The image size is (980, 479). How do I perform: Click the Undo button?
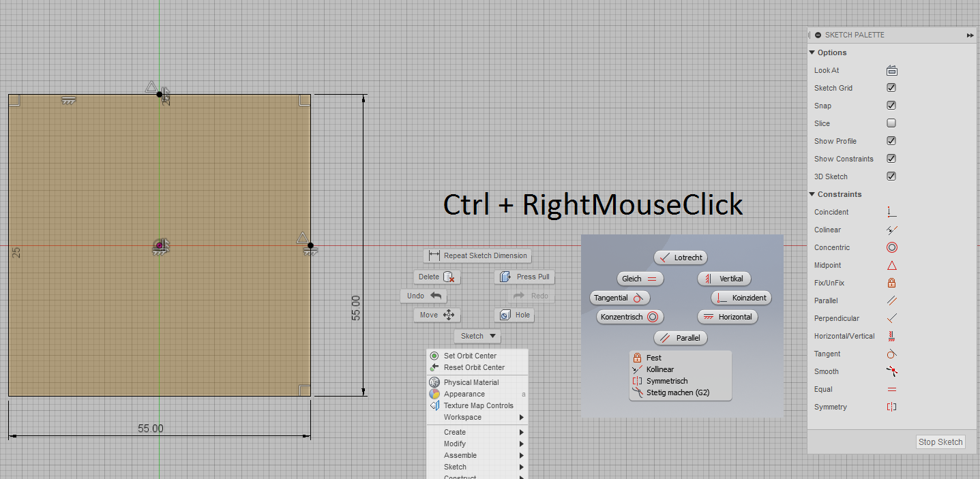tap(424, 296)
